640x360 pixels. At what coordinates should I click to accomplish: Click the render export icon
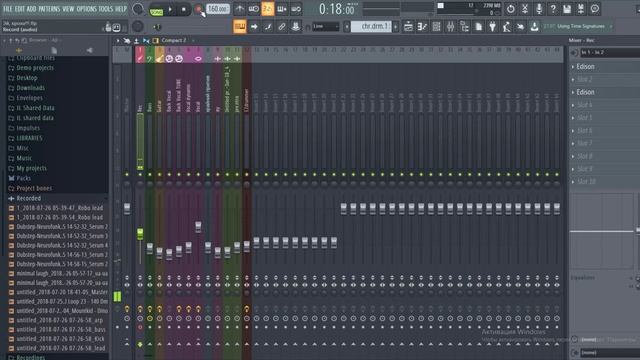(x=581, y=9)
